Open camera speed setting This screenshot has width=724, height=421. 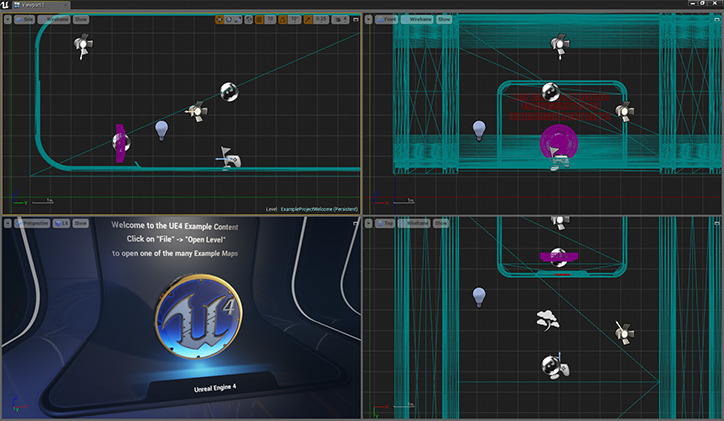(x=341, y=19)
